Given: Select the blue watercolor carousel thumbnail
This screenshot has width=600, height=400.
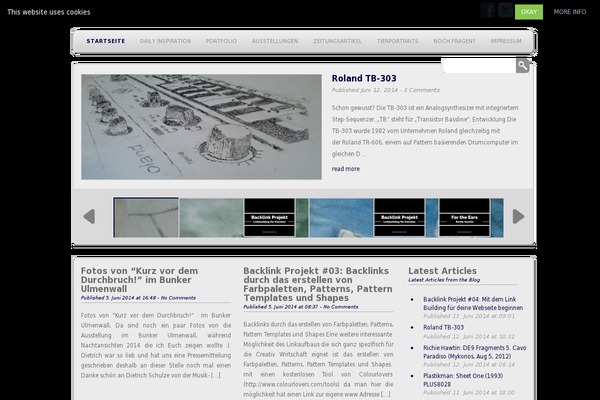Looking at the screenshot, I should [x=341, y=217].
